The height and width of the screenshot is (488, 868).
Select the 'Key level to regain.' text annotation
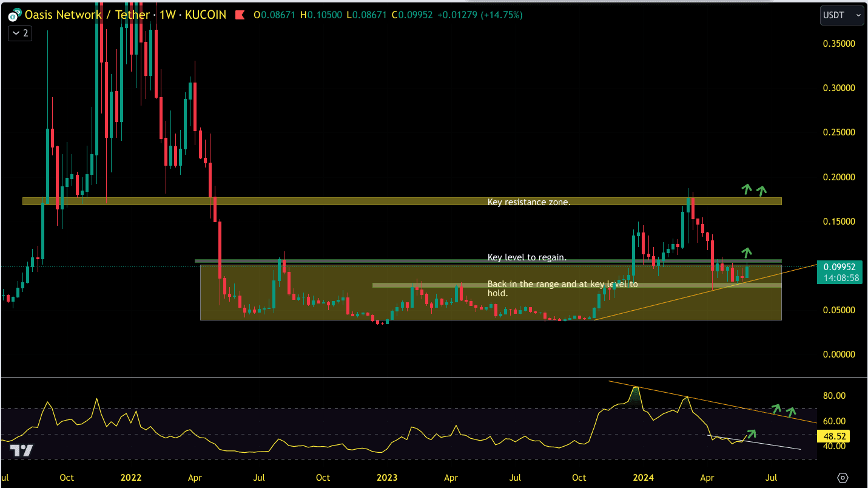[527, 257]
